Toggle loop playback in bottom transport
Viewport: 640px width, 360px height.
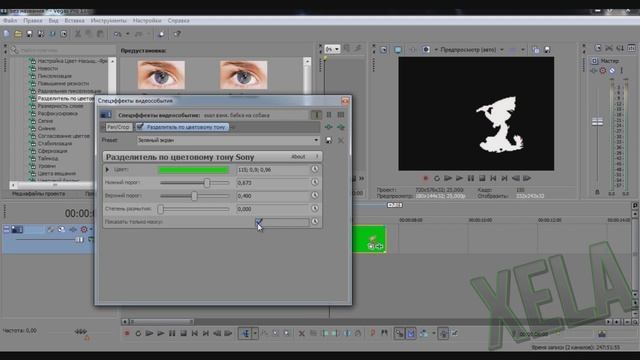pos(138,333)
